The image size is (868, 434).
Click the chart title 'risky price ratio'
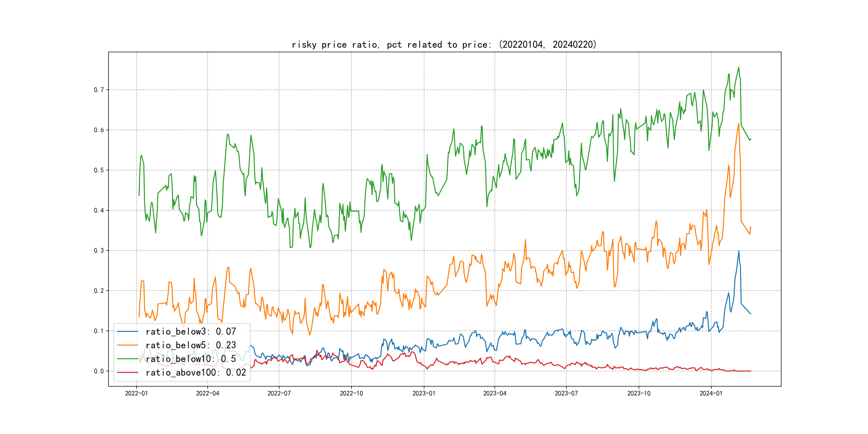click(x=444, y=44)
